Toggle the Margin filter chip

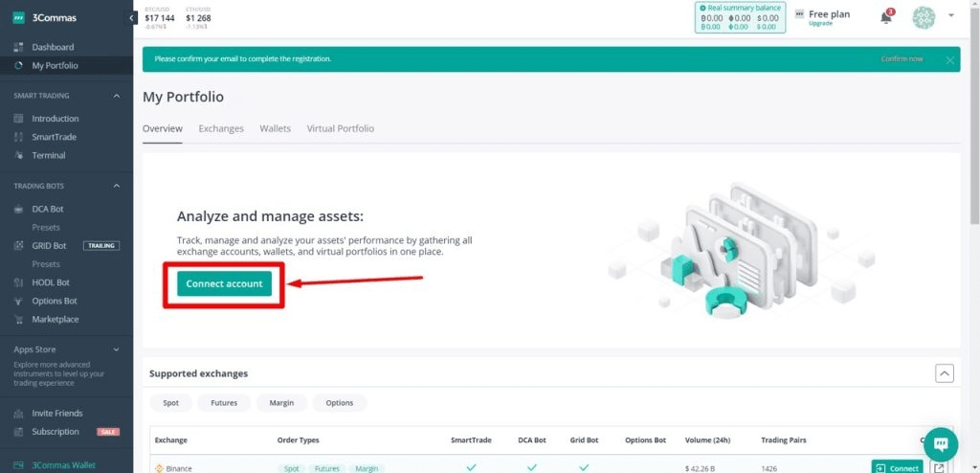coord(281,403)
